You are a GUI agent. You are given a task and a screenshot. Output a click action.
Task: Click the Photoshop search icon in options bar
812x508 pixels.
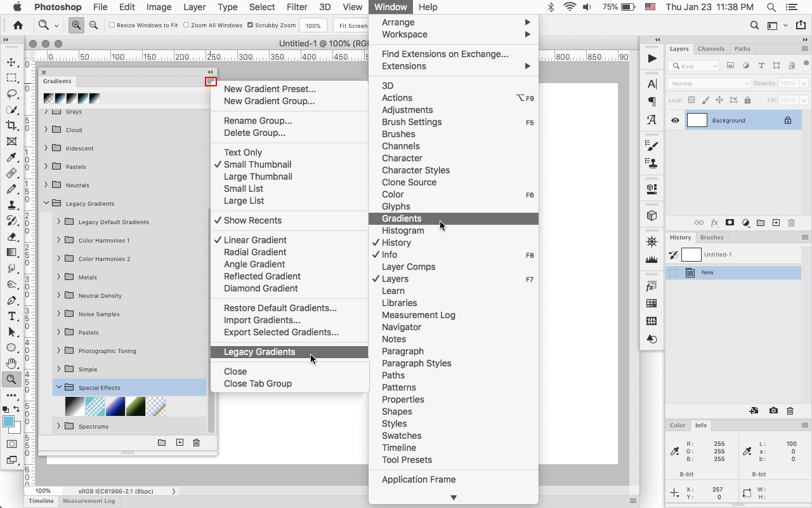[x=754, y=25]
